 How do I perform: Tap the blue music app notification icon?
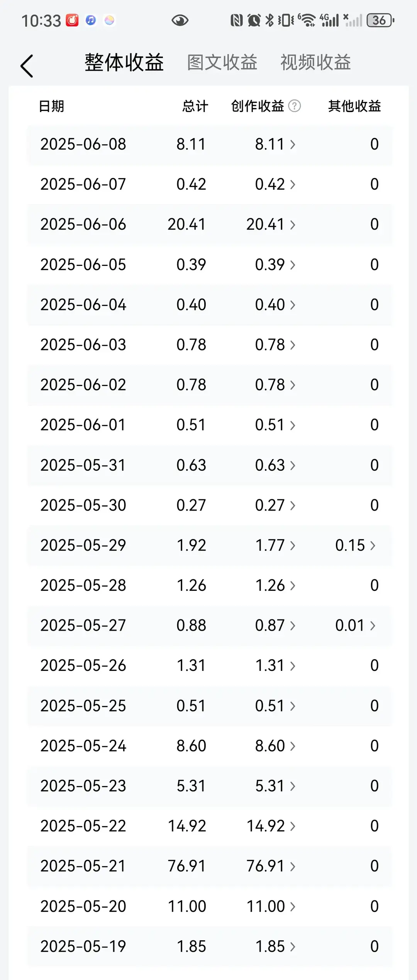tap(91, 20)
